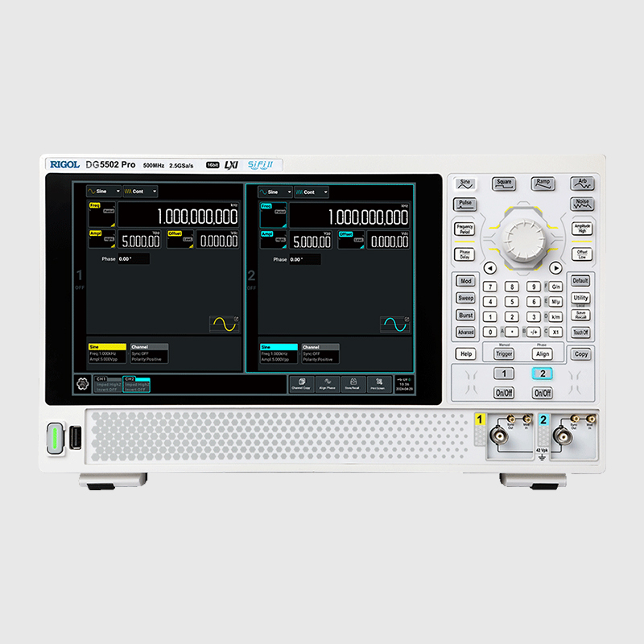Screen dimensions: 644x644
Task: Click the Copy key
Action: point(580,353)
